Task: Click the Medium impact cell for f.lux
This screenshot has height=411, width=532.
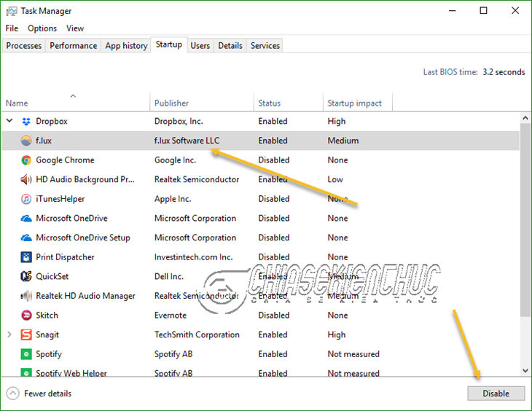Action: (343, 141)
